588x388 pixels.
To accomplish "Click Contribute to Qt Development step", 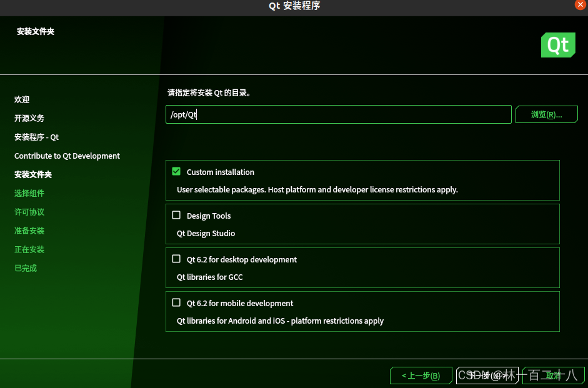I will tap(67, 156).
